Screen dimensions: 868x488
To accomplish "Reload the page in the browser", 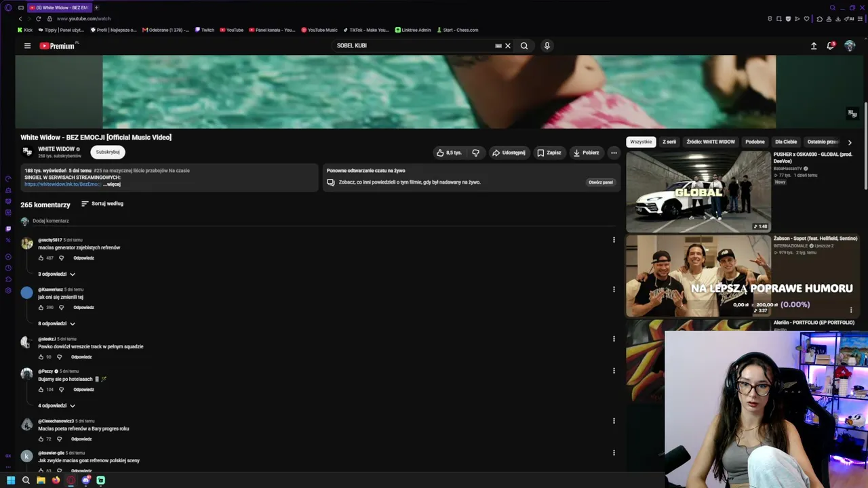I will (38, 19).
